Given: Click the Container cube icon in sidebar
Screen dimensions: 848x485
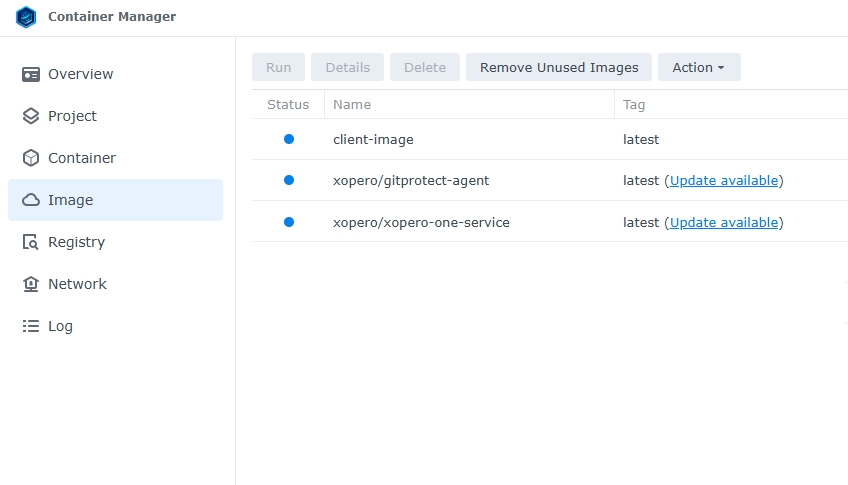Looking at the screenshot, I should tap(31, 158).
